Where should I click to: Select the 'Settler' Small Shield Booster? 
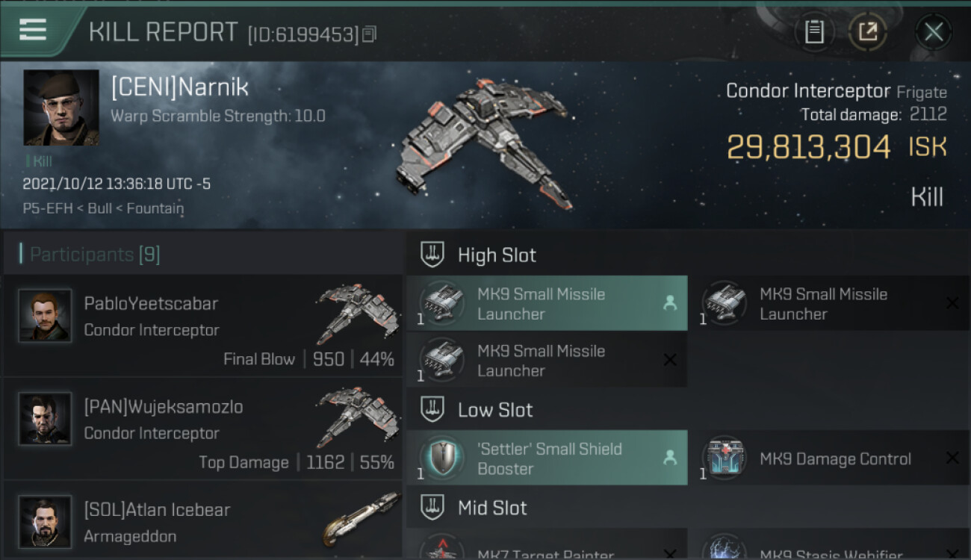(547, 458)
